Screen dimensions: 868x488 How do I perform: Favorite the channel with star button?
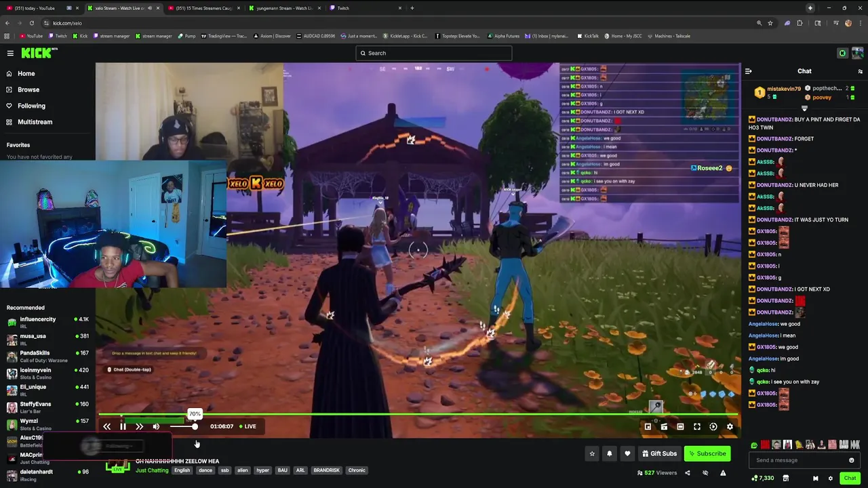[592, 453]
